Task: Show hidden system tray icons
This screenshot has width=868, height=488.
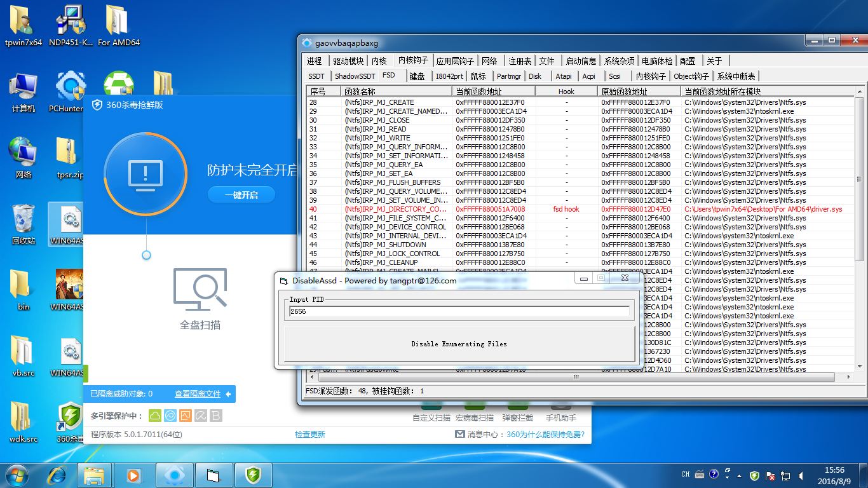Action: point(740,475)
